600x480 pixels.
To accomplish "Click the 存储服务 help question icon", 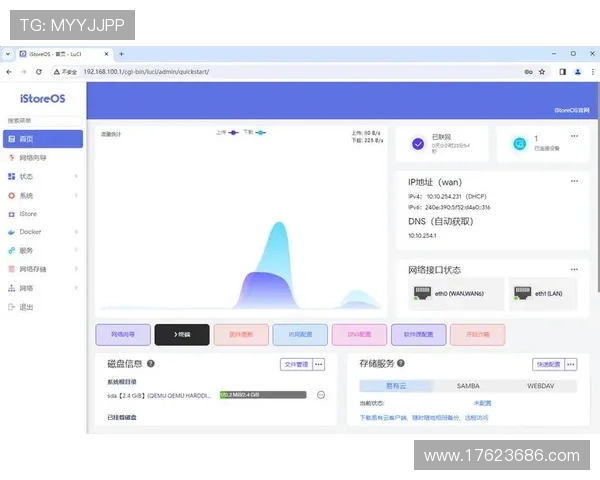I will 401,363.
